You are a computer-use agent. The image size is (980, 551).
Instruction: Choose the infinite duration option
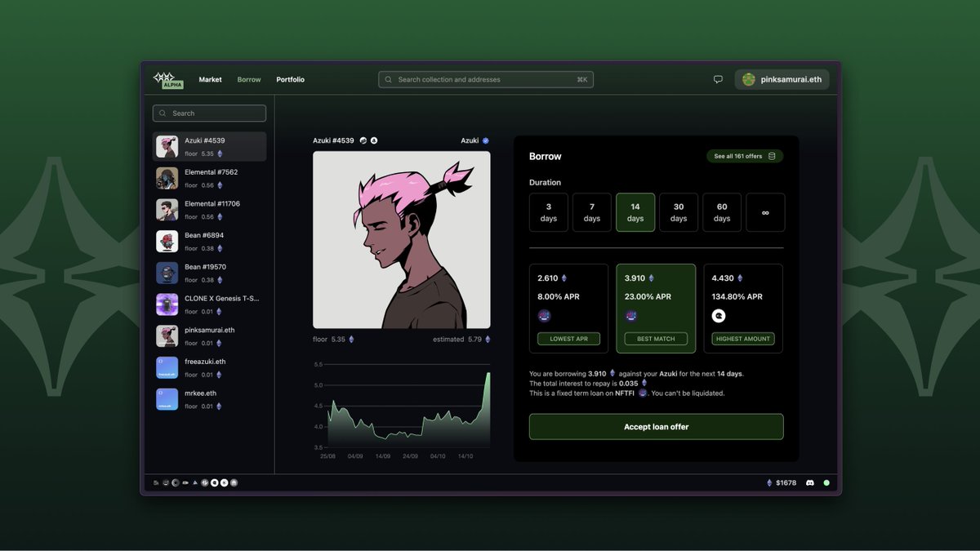pyautogui.click(x=765, y=212)
